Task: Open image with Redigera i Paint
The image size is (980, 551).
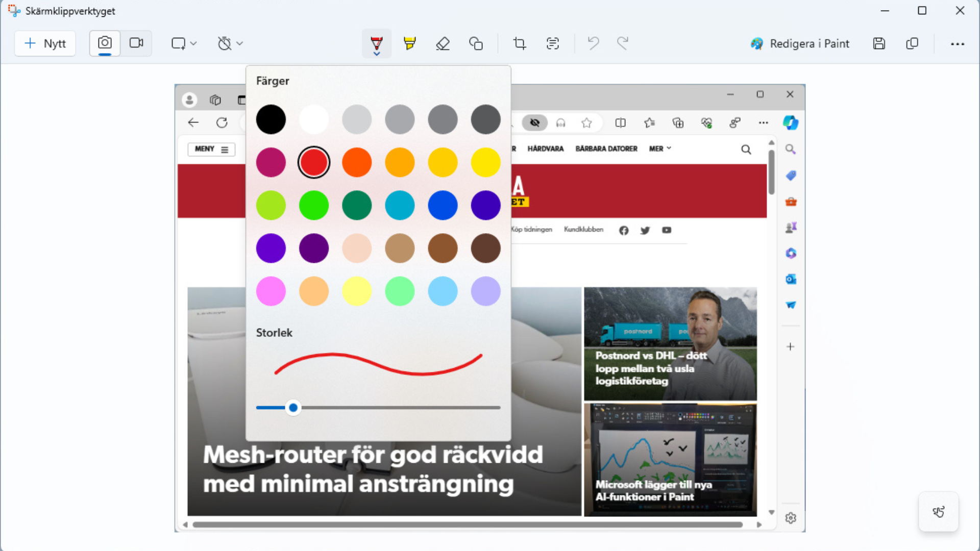Action: [x=800, y=43]
